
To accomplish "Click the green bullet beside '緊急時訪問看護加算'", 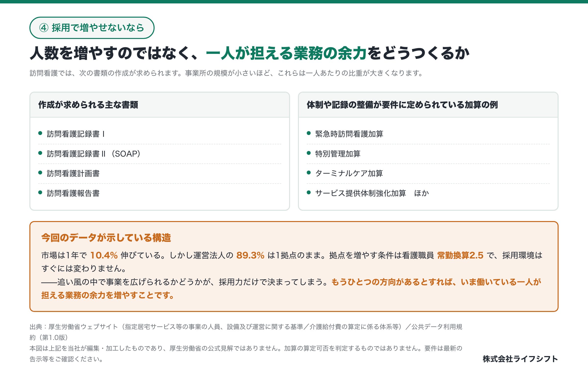I will coord(309,133).
